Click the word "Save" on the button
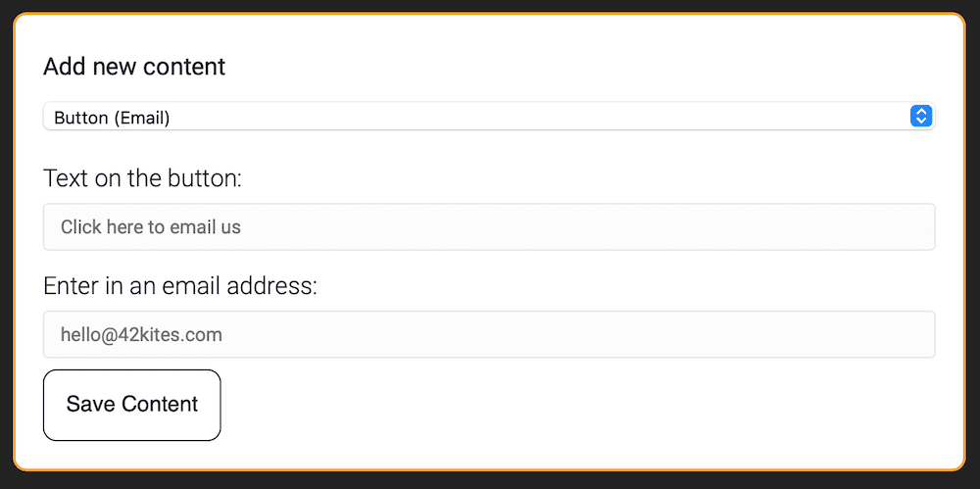 tap(90, 405)
